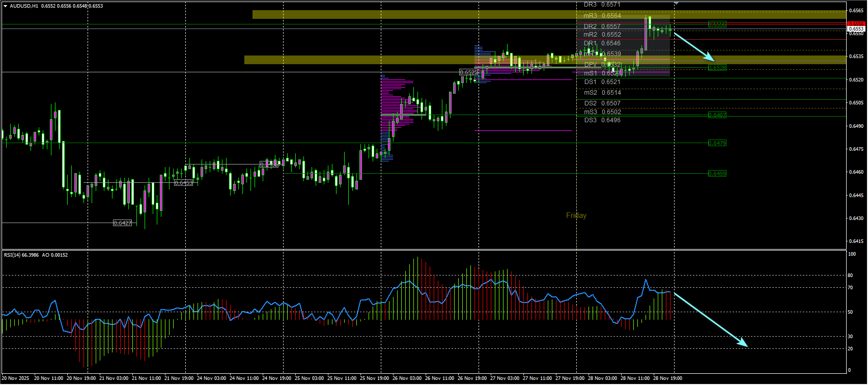Select the white boxed 0.6453 price label
The width and height of the screenshot is (868, 385).
pos(183,182)
